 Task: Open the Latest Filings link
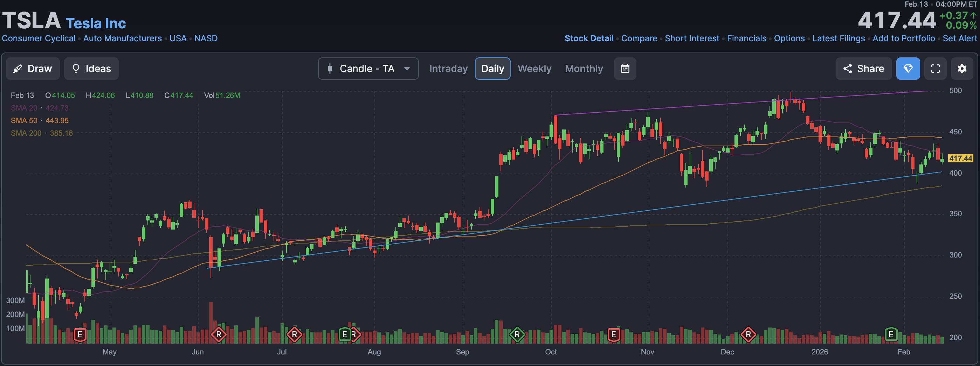pos(838,38)
